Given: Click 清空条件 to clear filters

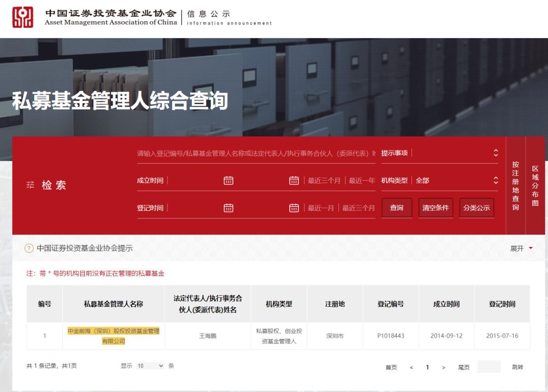Looking at the screenshot, I should pos(435,208).
